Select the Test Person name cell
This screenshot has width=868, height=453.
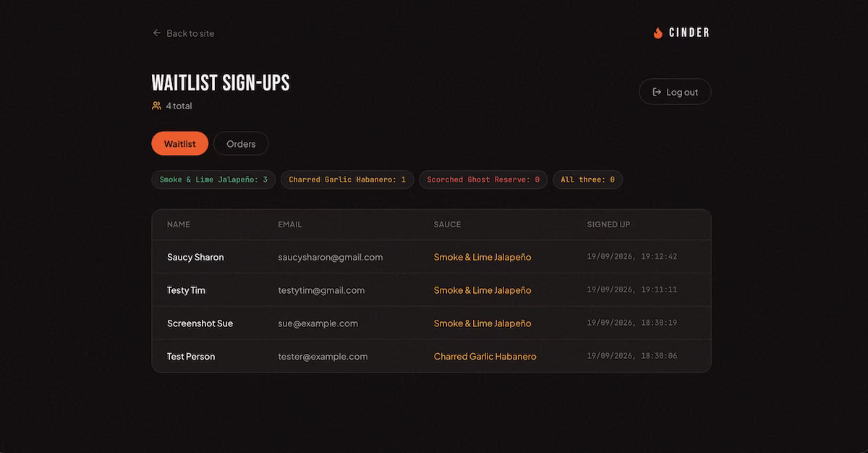[191, 356]
